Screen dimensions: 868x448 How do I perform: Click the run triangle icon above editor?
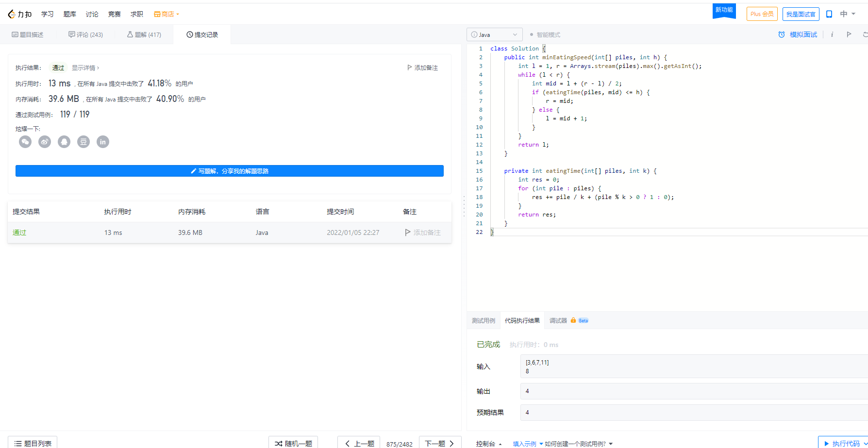(849, 34)
